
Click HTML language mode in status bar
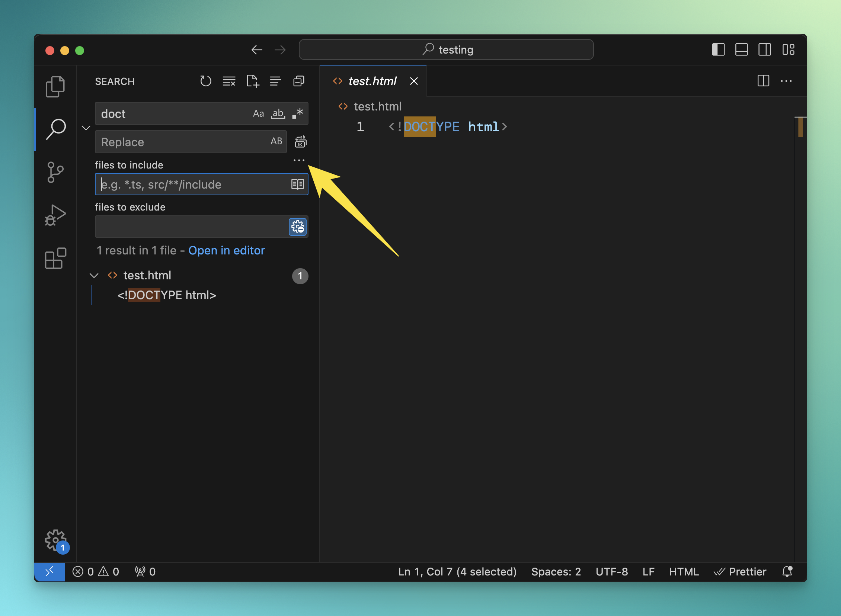tap(683, 572)
